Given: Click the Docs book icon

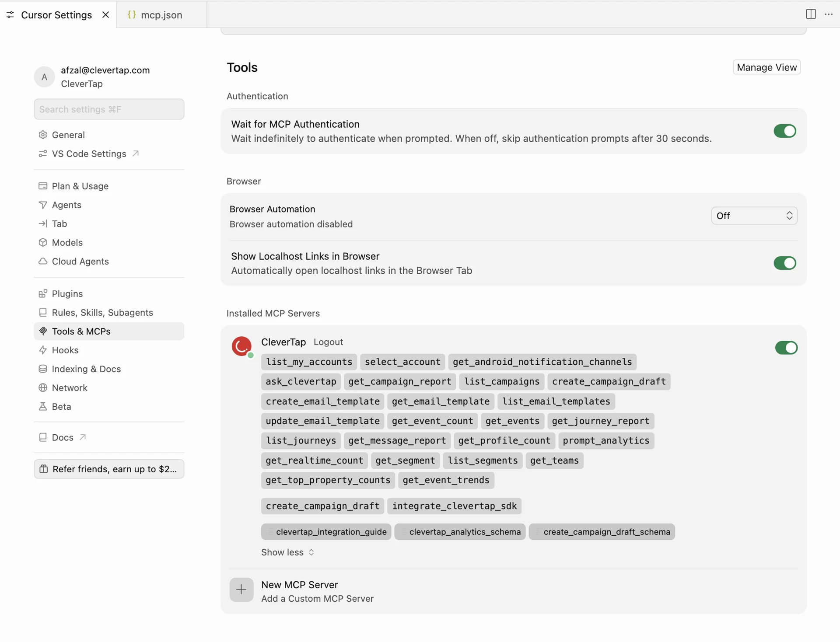Looking at the screenshot, I should pos(43,437).
